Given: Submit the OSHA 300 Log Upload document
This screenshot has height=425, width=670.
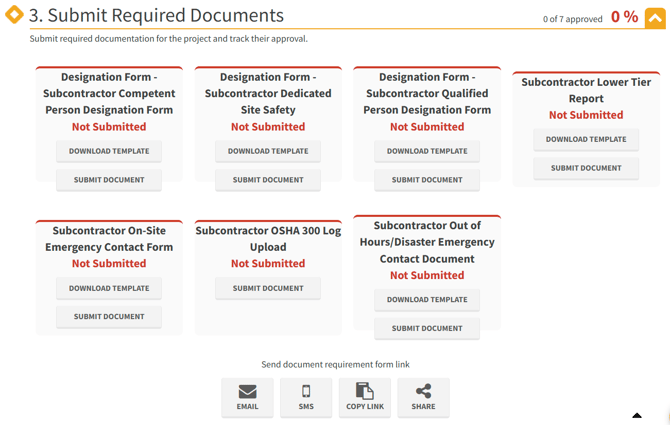Looking at the screenshot, I should pos(268,288).
